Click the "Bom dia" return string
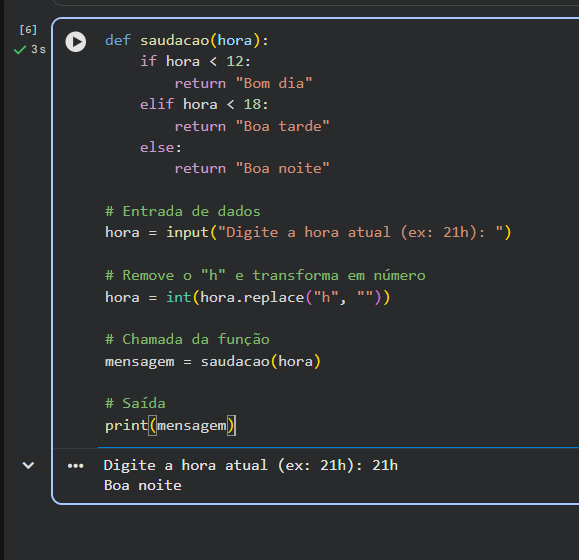 (x=274, y=83)
